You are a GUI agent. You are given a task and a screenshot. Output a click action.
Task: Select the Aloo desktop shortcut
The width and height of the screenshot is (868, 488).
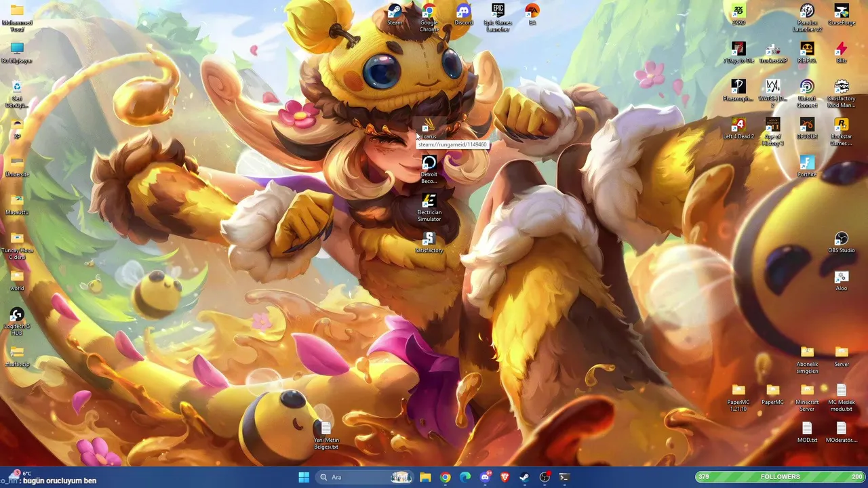pyautogui.click(x=842, y=281)
